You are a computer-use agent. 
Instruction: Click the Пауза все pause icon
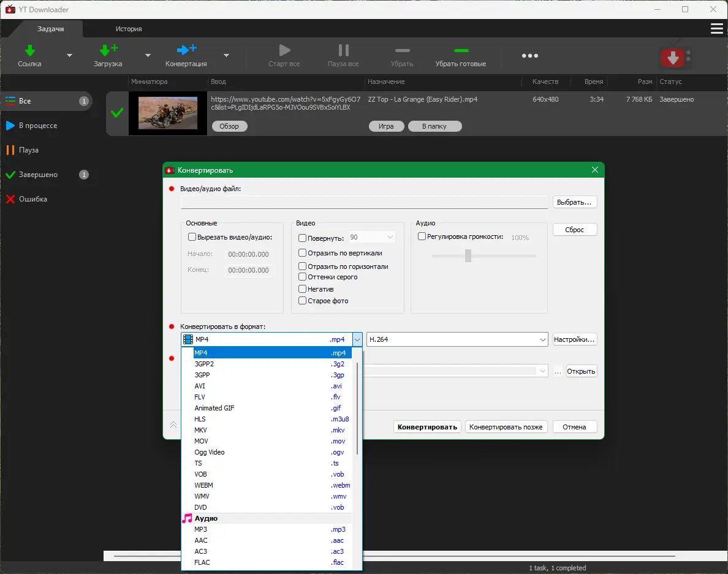[x=343, y=51]
